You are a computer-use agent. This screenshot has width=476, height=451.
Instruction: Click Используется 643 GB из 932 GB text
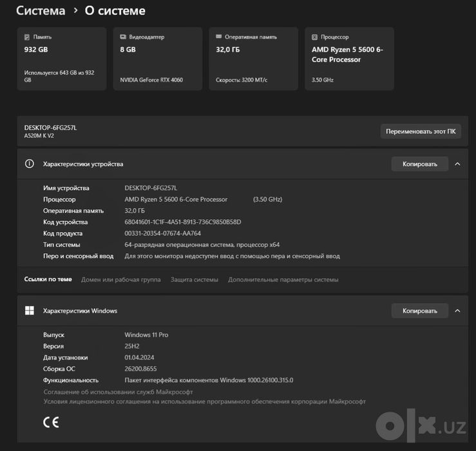(x=59, y=76)
